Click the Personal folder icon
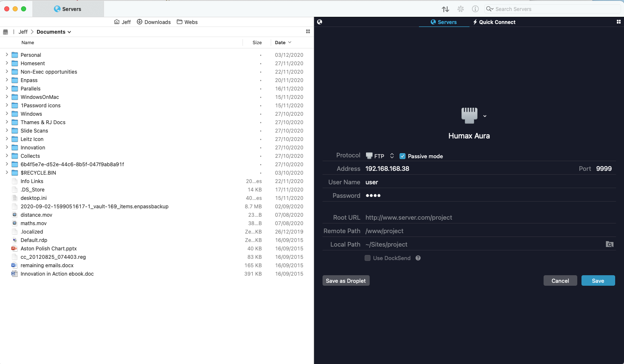The width and height of the screenshot is (624, 364). click(x=15, y=55)
